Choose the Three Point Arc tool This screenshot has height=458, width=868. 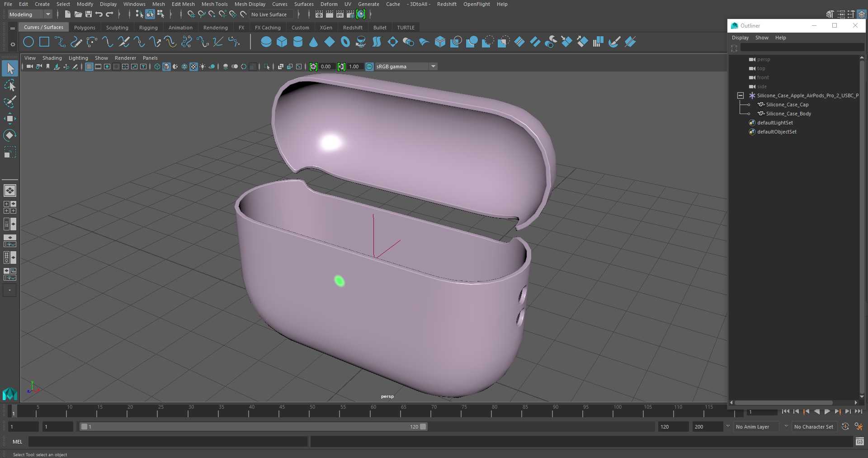(x=92, y=42)
